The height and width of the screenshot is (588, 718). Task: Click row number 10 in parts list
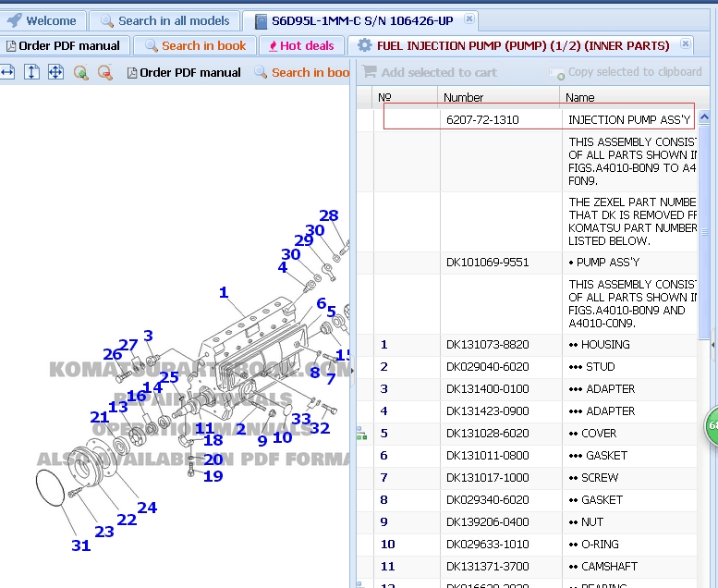(387, 545)
